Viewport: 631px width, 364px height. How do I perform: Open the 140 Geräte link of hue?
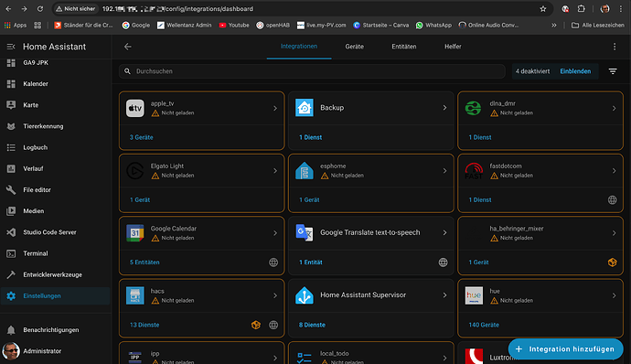484,325
